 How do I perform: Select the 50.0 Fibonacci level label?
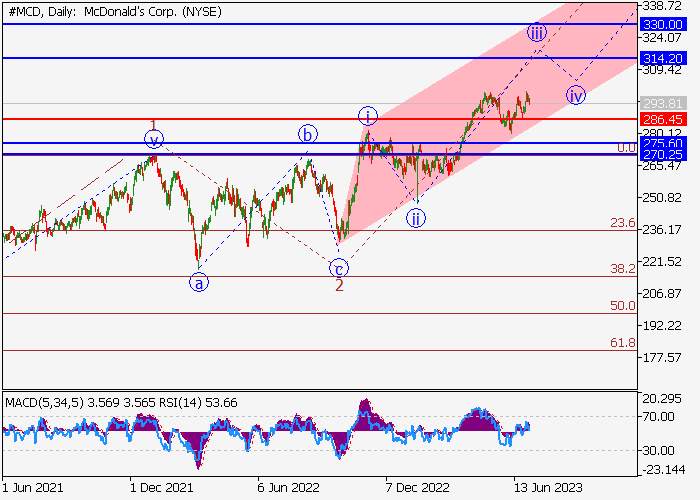pos(623,305)
